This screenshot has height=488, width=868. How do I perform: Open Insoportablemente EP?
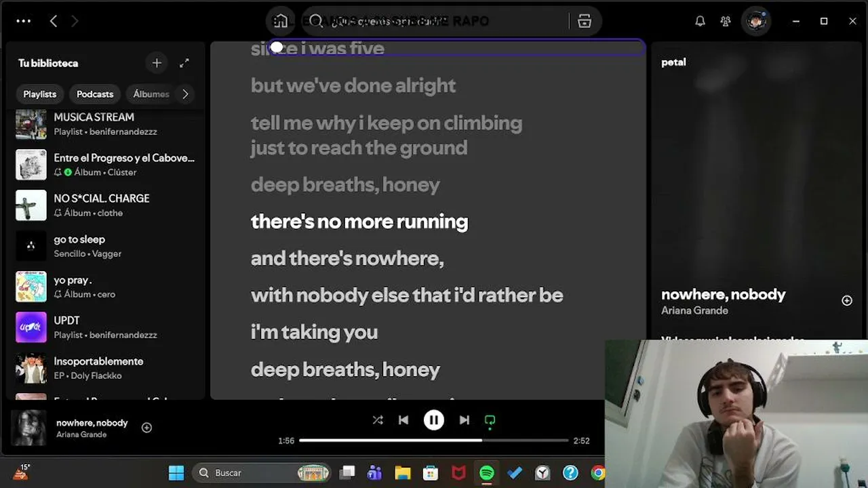[x=105, y=368]
